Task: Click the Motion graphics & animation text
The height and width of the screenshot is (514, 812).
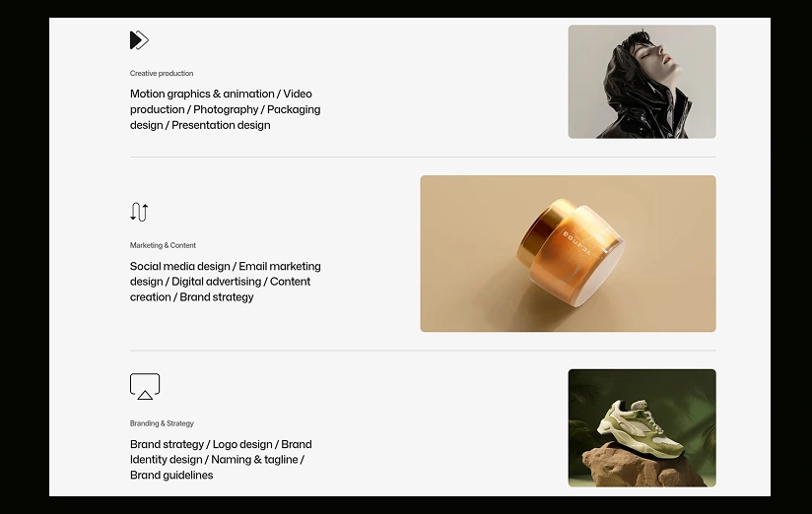Action: [x=202, y=94]
